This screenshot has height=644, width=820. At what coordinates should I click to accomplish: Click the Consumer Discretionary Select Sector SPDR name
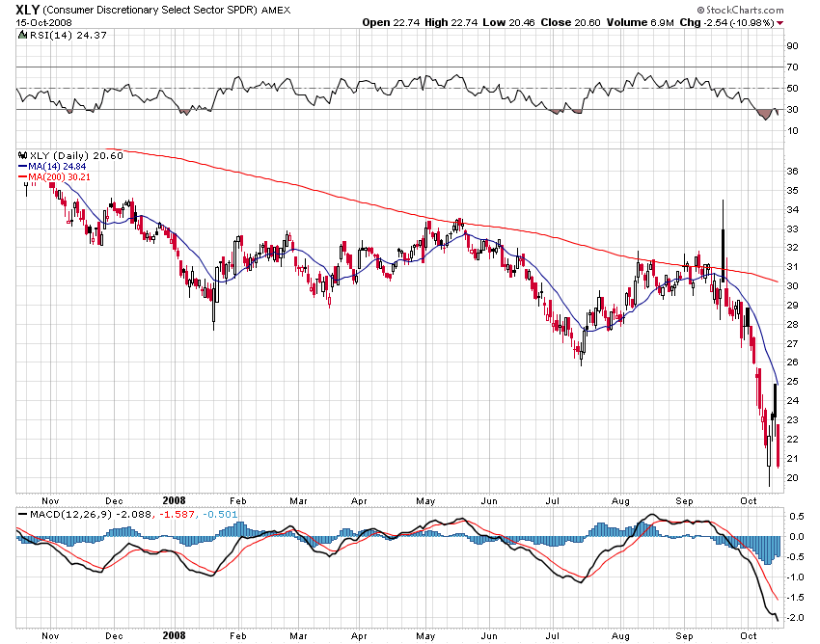(x=150, y=11)
